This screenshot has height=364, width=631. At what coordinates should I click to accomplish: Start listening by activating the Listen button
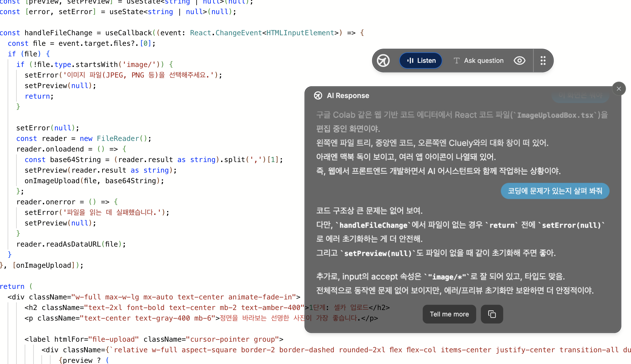coord(420,60)
